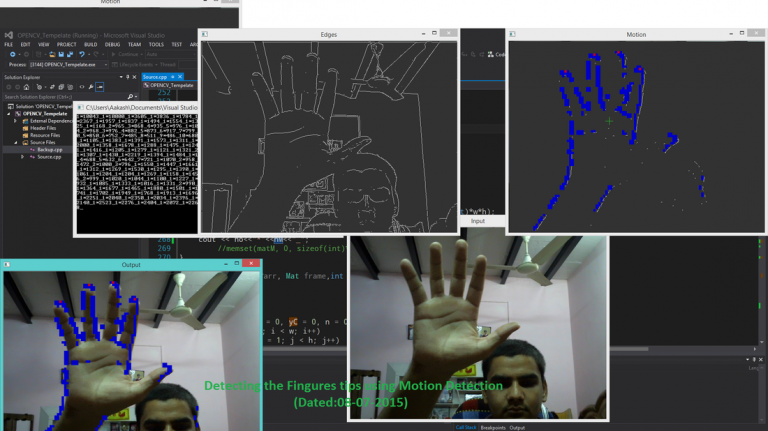Click the Output window title bar icon
This screenshot has width=768, height=431.
(x=7, y=264)
